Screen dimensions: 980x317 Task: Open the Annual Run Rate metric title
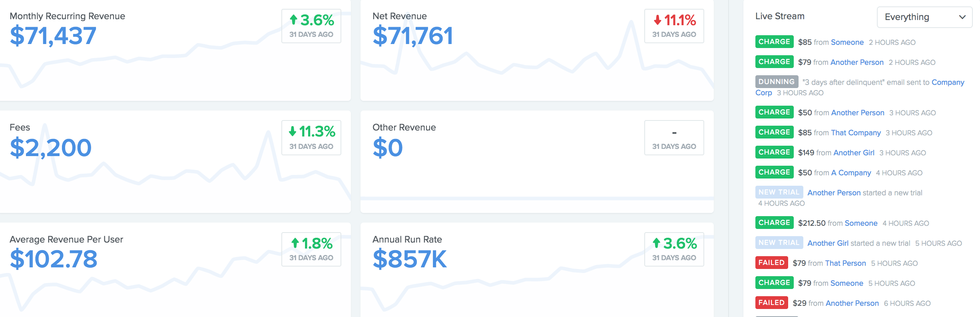pyautogui.click(x=407, y=239)
